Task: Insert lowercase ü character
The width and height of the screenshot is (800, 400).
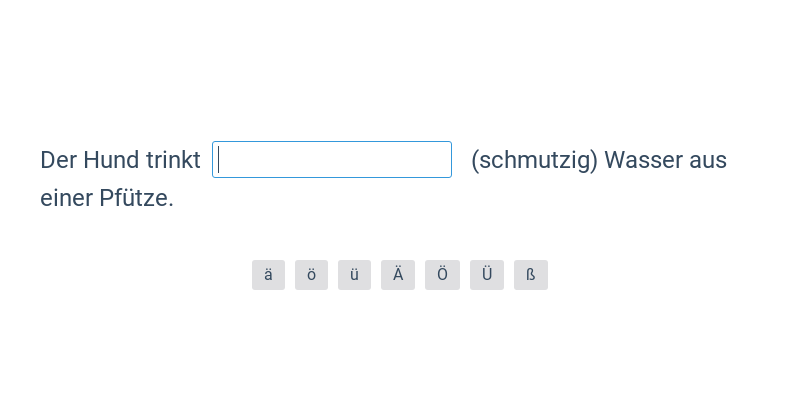Action: pyautogui.click(x=354, y=275)
